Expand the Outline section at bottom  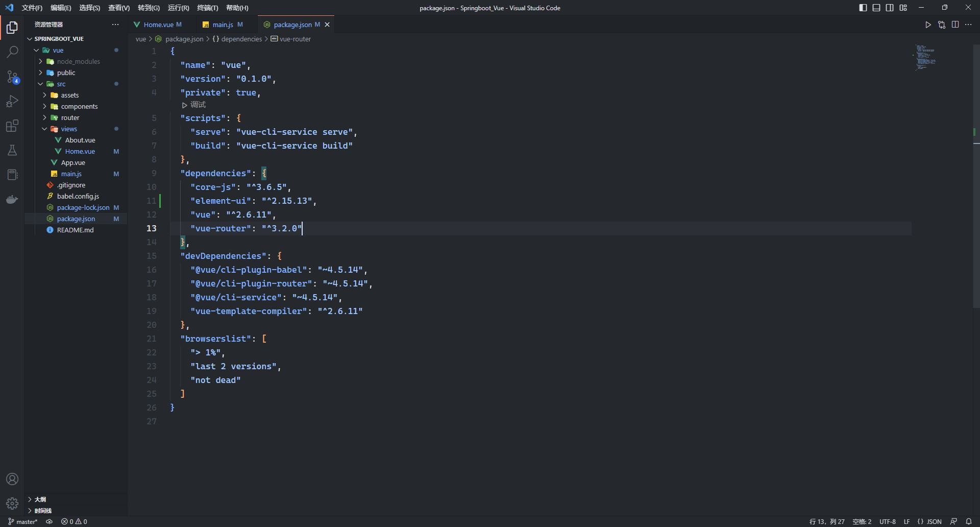point(77,499)
